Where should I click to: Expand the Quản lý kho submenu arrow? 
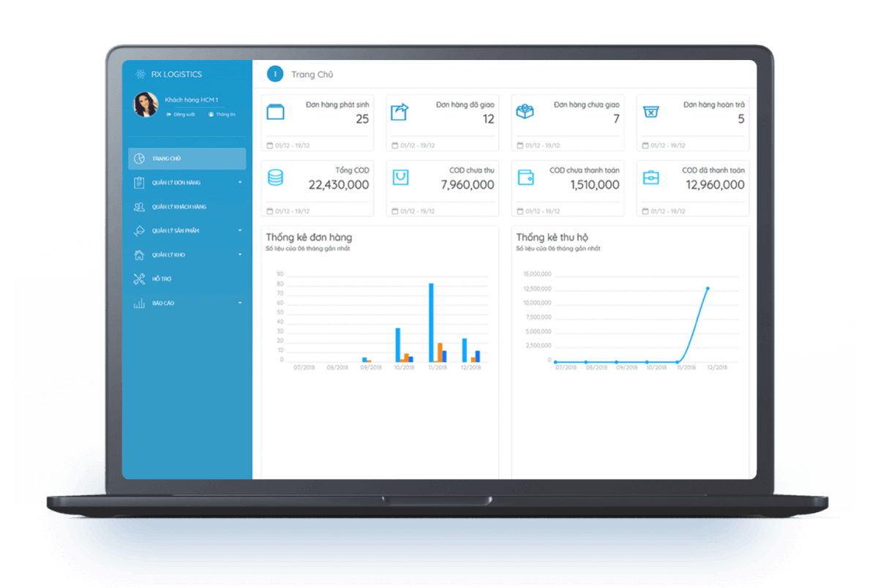click(x=240, y=255)
